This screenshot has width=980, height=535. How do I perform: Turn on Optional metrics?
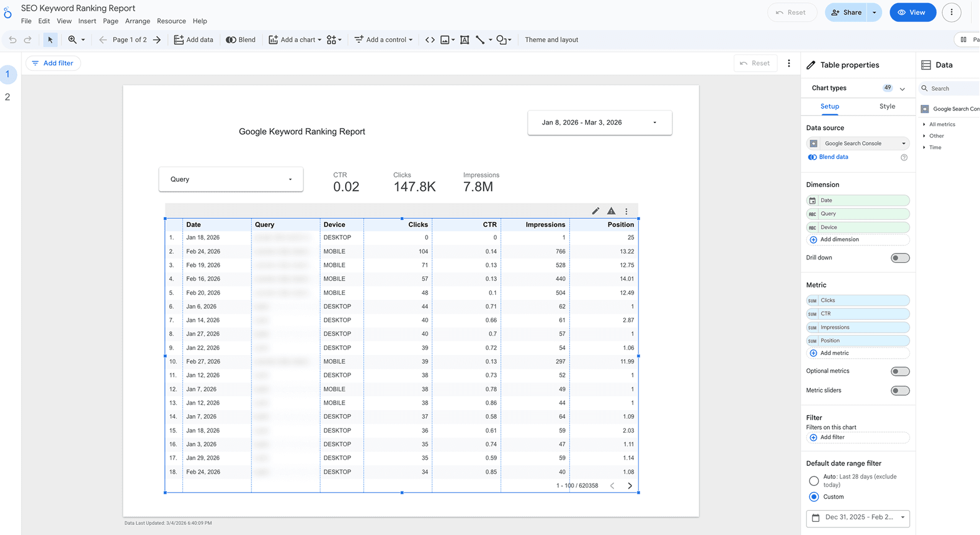point(900,371)
